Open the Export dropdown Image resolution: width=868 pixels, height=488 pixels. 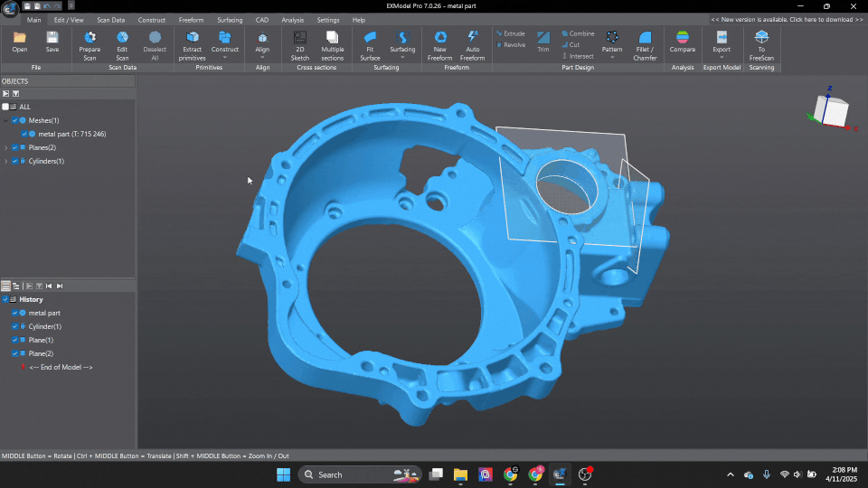[722, 42]
